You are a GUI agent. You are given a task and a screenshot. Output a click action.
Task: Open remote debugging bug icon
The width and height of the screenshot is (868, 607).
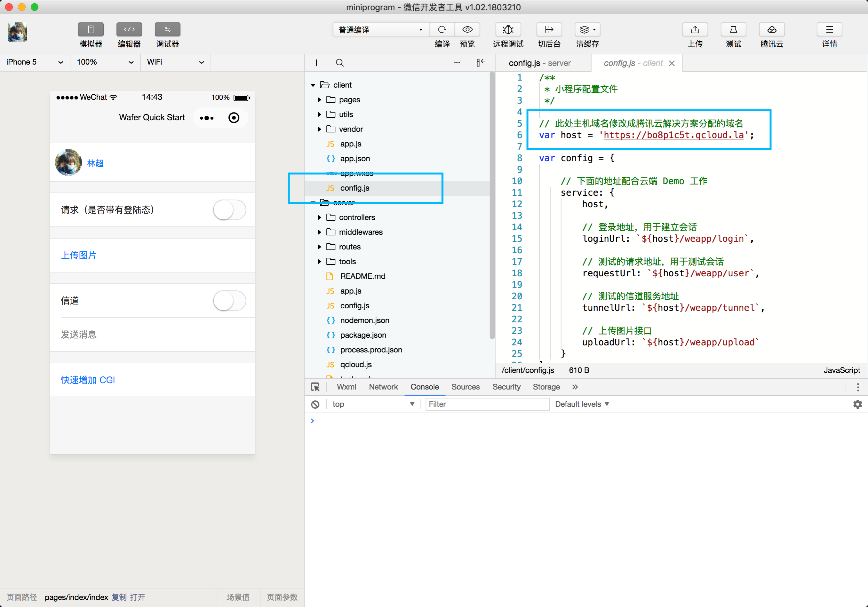pos(508,29)
